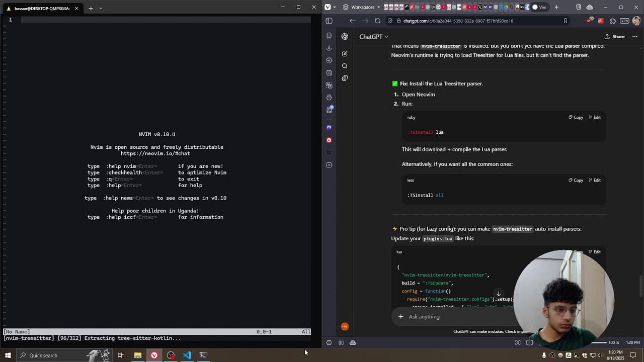Open File Explorer from taskbar
644x362 pixels.
(137, 355)
